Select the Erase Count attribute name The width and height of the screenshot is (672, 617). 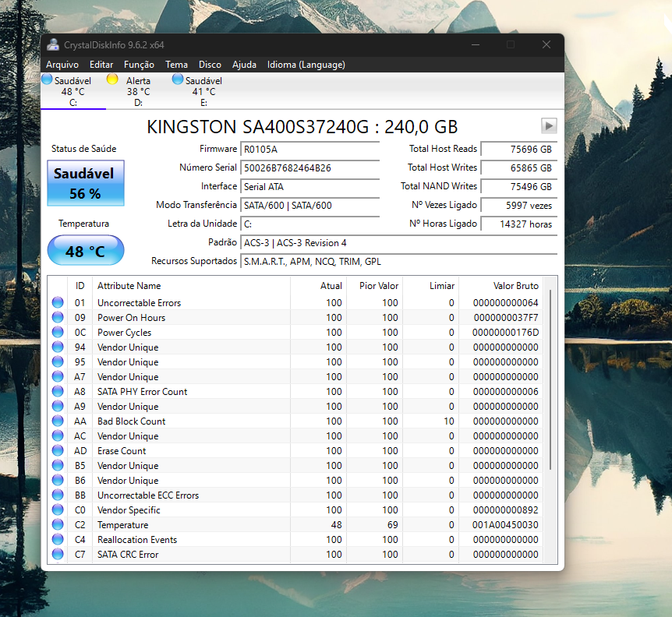[122, 450]
